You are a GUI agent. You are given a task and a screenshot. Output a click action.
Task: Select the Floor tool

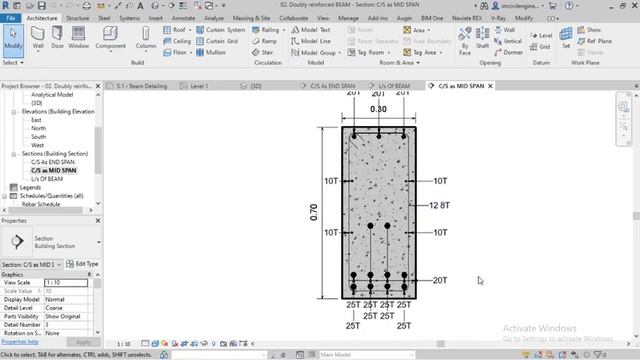pos(177,53)
